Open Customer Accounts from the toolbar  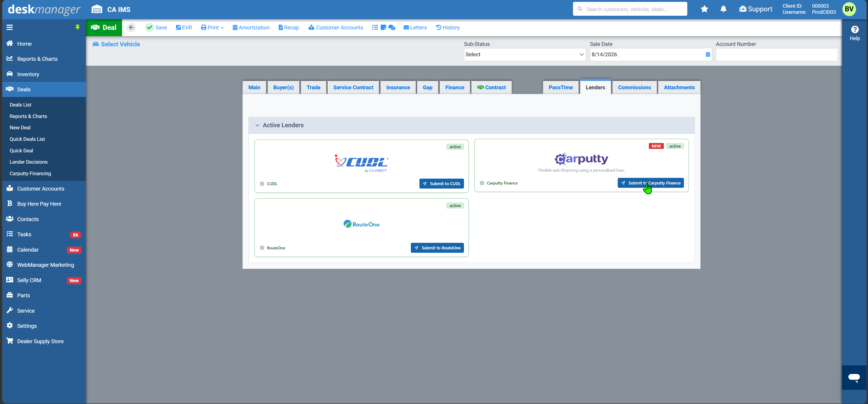click(336, 28)
